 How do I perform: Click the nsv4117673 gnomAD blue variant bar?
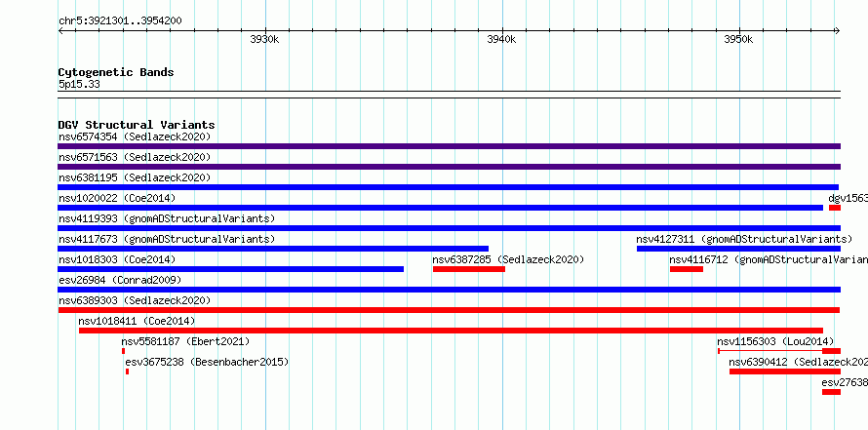click(x=273, y=249)
